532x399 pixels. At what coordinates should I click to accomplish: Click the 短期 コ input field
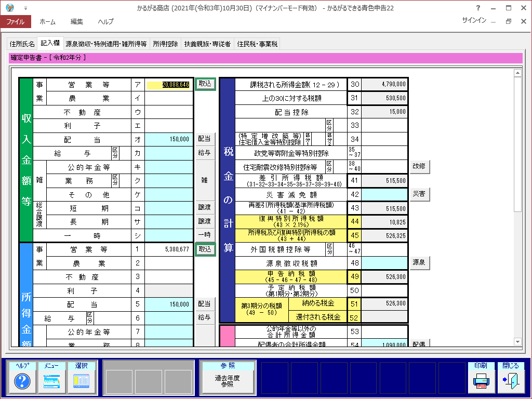tap(169, 208)
